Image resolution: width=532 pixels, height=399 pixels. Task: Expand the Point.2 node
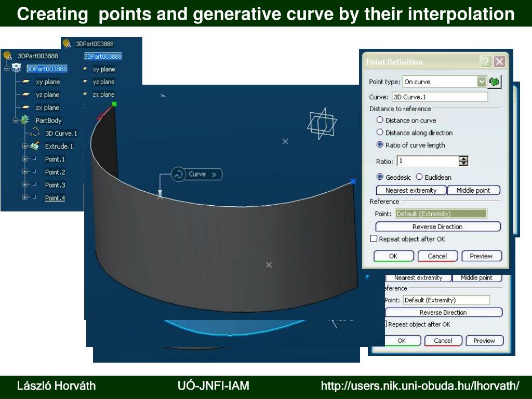[x=24, y=171]
